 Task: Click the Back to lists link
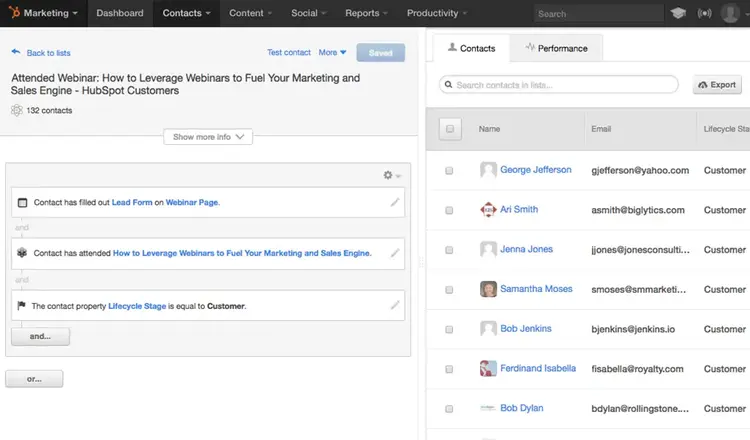[48, 53]
